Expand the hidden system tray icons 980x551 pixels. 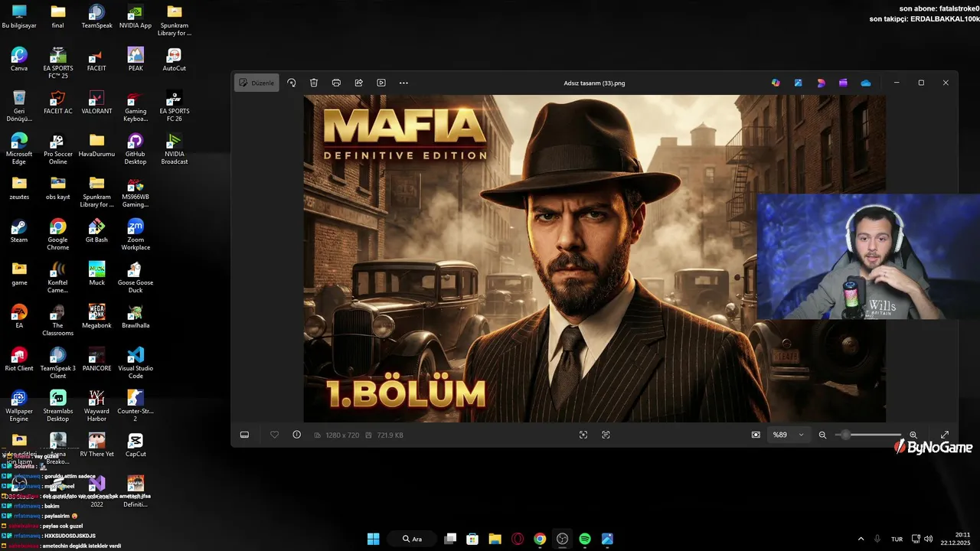(x=861, y=539)
